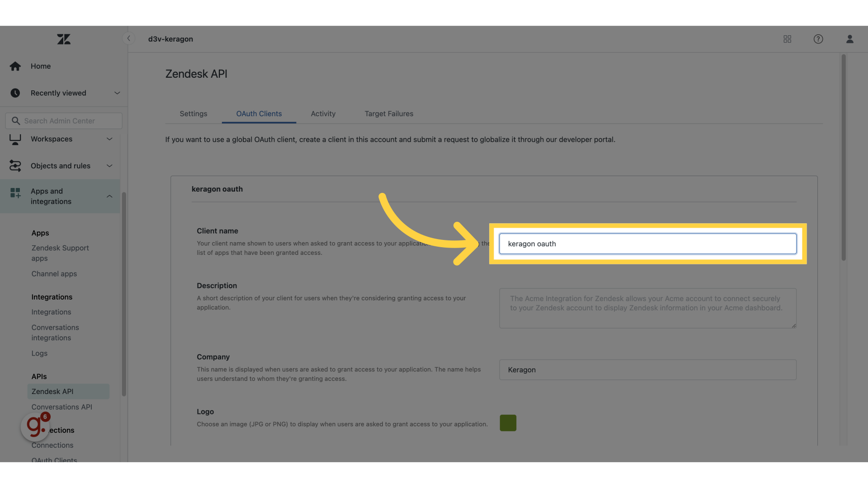
Task: Click the green logo image thumbnail
Action: pos(508,423)
